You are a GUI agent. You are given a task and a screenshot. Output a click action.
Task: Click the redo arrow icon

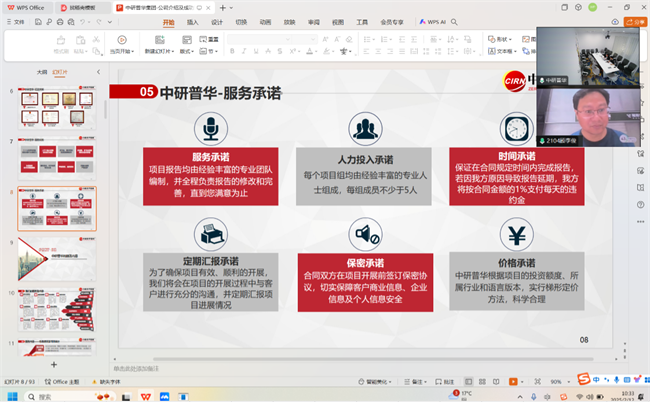tap(99, 22)
